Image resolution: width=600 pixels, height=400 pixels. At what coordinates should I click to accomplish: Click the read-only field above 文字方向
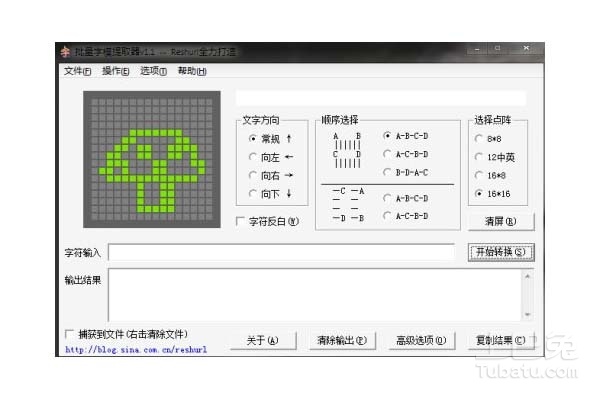click(x=381, y=98)
